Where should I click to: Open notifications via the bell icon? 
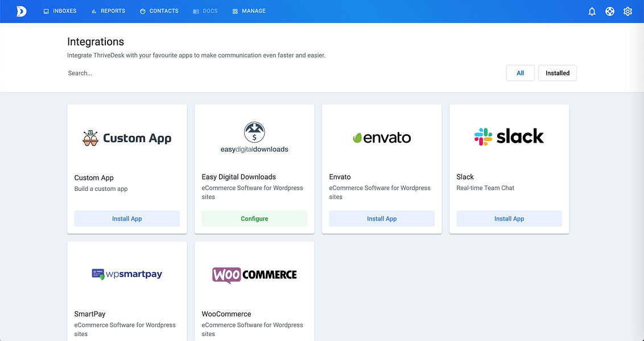tap(592, 11)
